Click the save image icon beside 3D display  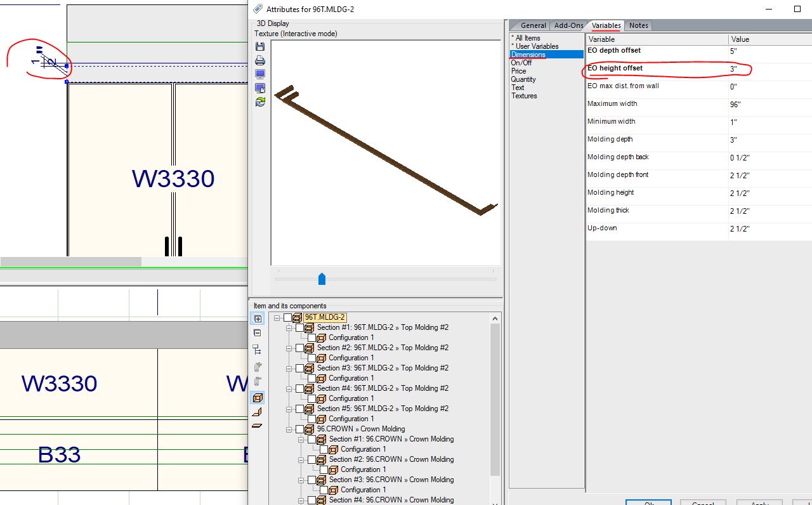[x=259, y=47]
